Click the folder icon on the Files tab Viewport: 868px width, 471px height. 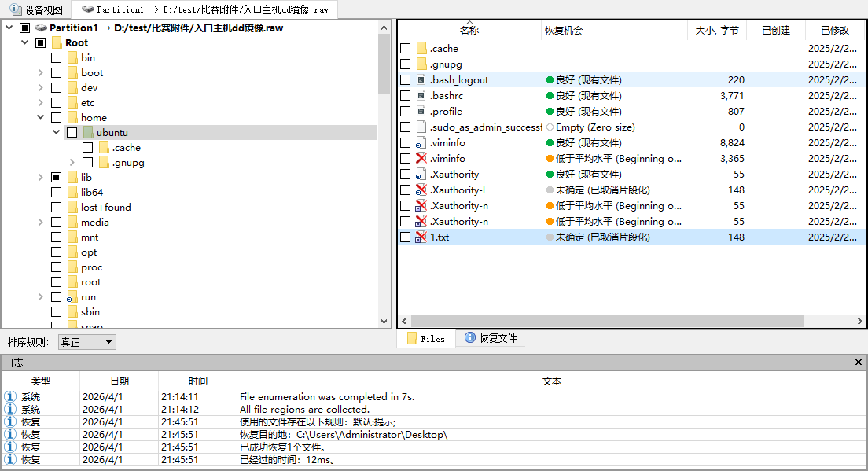tap(413, 338)
